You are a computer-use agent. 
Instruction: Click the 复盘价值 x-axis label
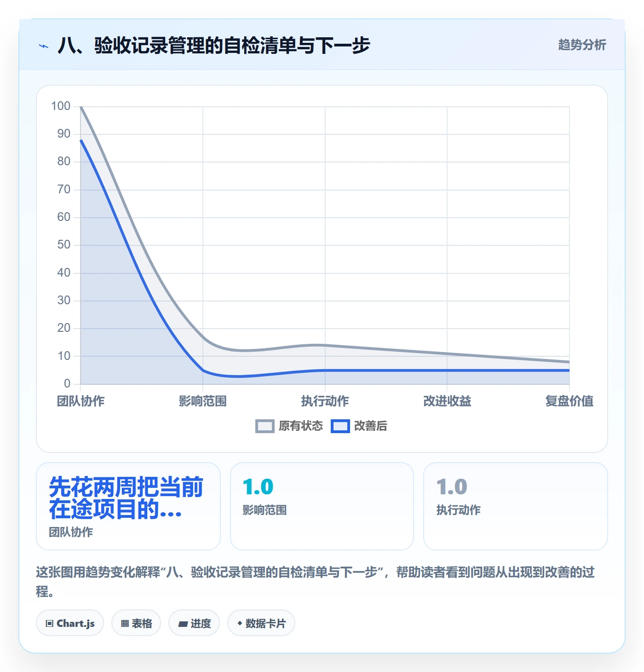569,401
